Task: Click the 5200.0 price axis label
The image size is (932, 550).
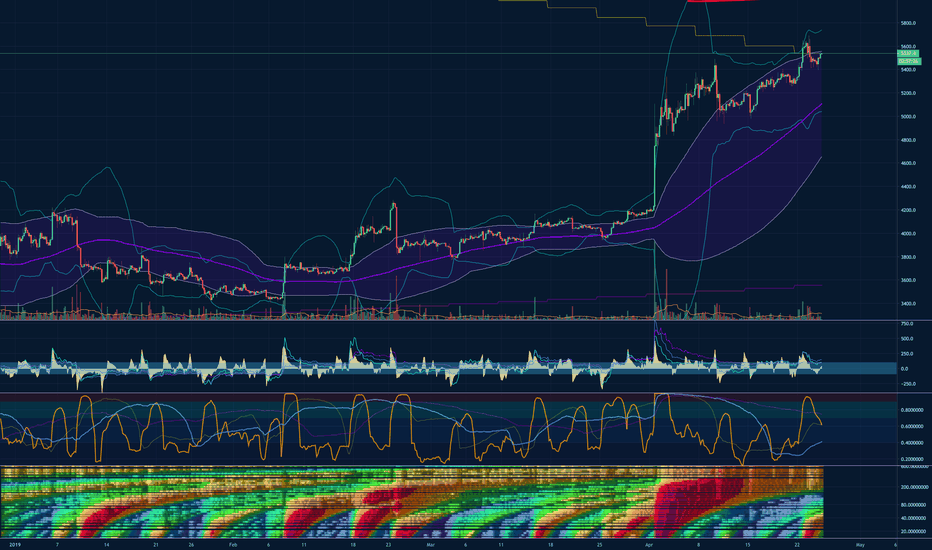Action: [x=908, y=93]
